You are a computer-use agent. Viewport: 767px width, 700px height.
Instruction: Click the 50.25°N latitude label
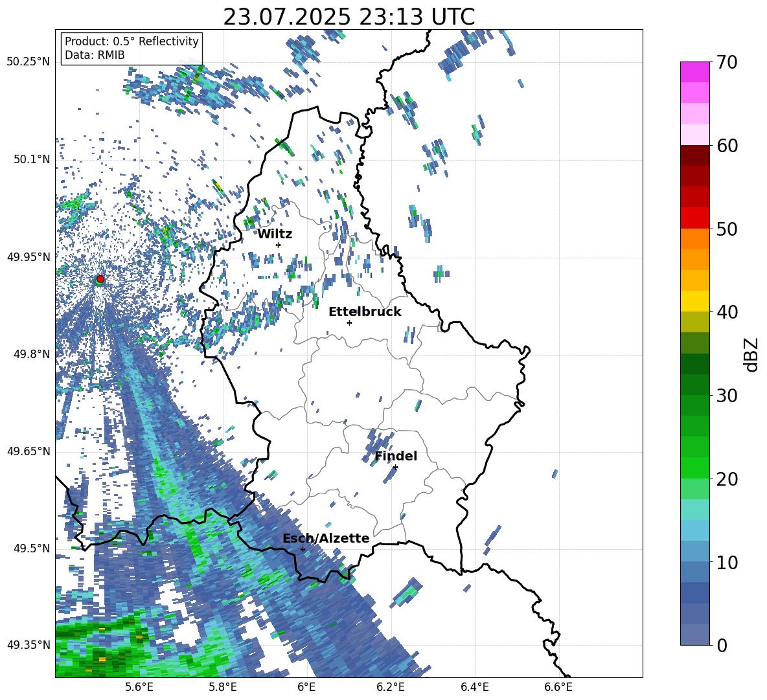[x=29, y=62]
